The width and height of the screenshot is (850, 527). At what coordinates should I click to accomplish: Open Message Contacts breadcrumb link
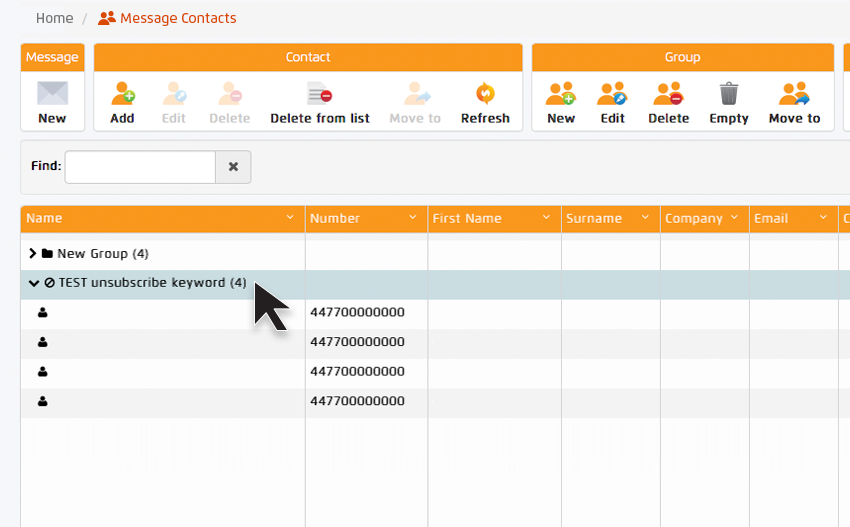tap(178, 18)
